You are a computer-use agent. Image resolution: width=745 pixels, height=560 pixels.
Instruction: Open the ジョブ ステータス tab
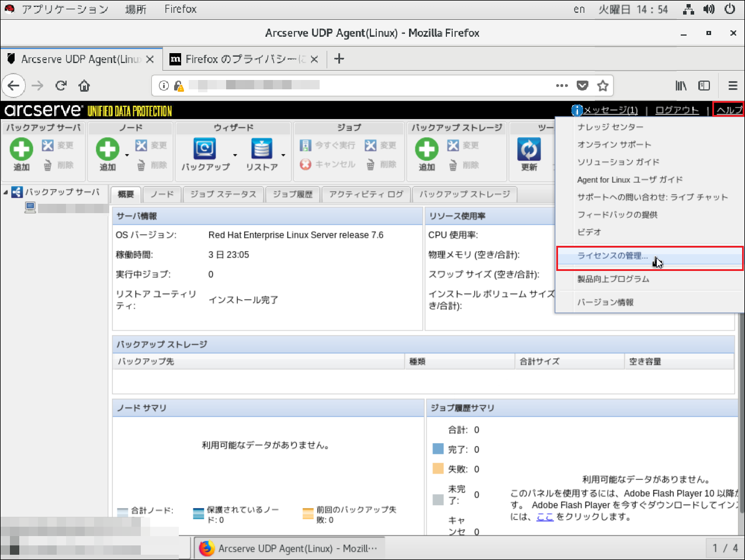223,194
